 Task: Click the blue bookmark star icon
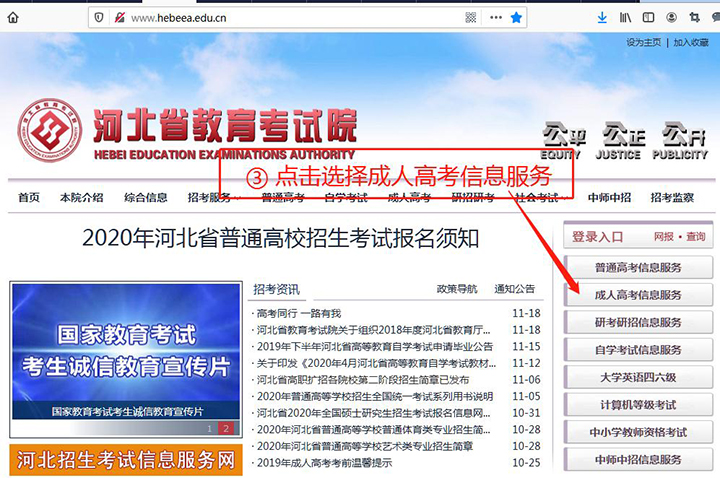point(517,18)
